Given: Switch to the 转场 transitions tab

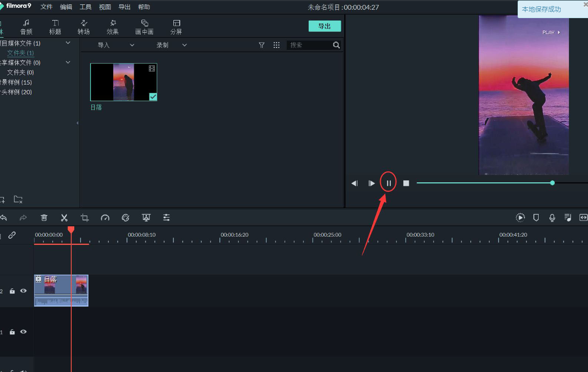Looking at the screenshot, I should 84,26.
